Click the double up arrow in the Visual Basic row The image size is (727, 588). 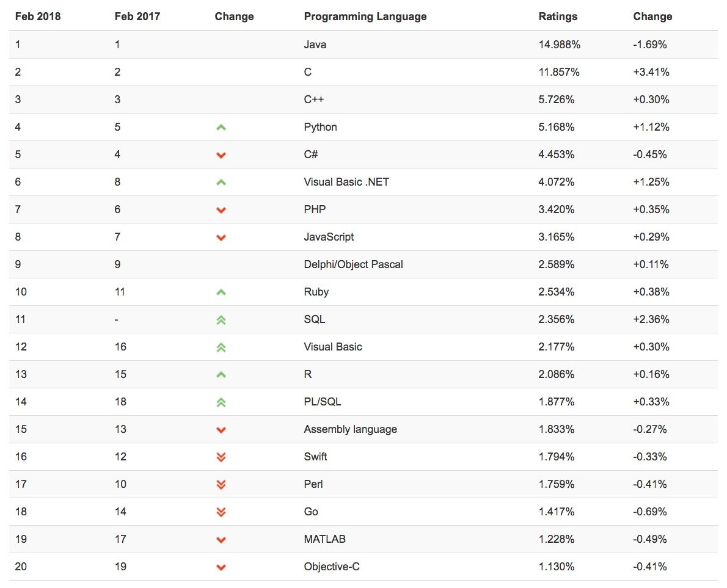[221, 347]
